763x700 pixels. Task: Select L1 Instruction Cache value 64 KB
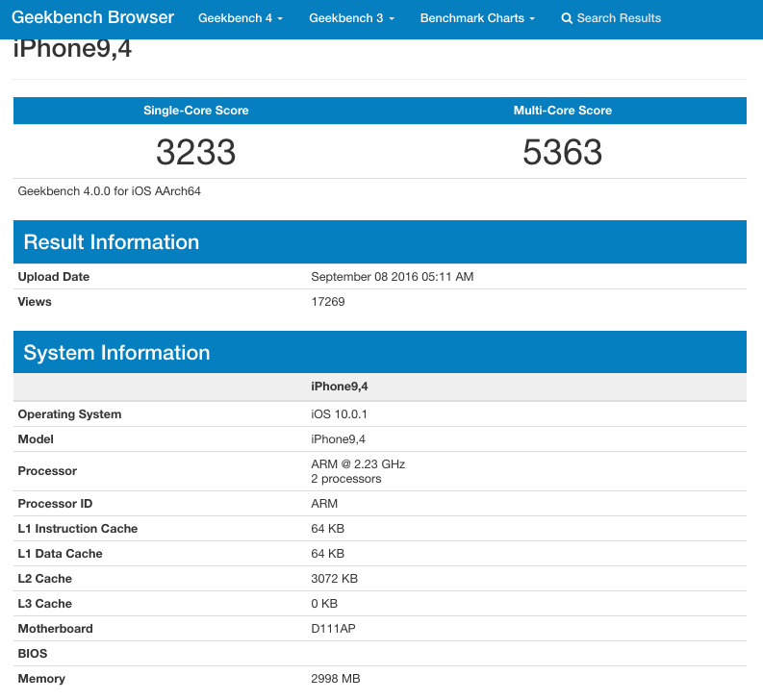pos(327,528)
